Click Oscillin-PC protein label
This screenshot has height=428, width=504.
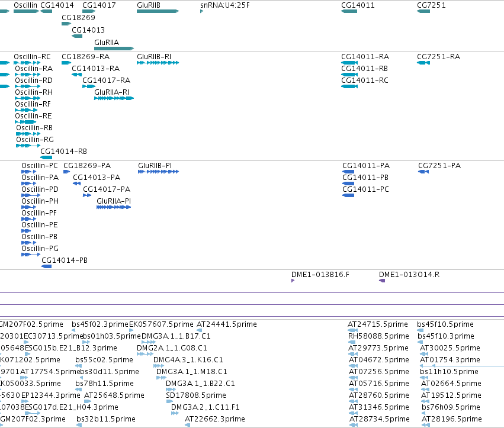(x=40, y=166)
